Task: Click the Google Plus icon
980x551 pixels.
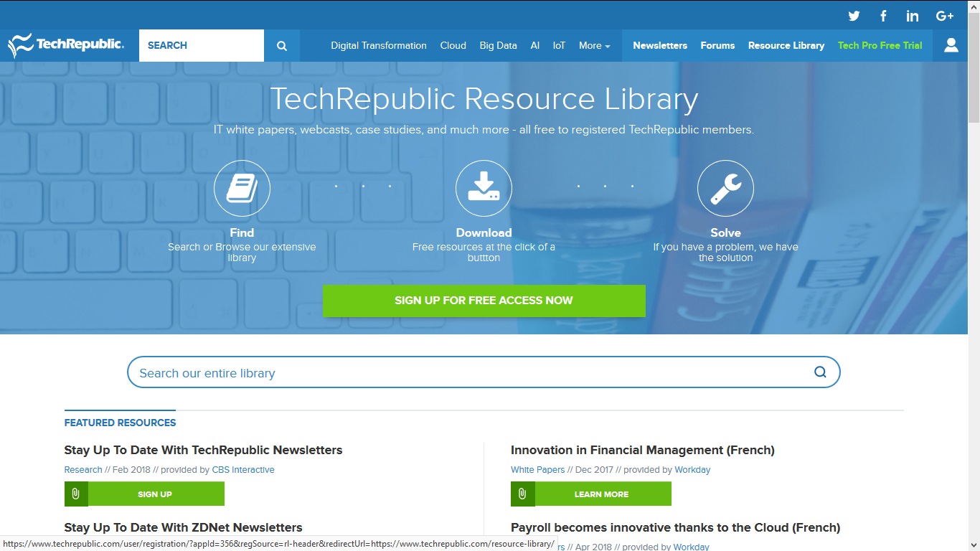Action: pos(944,16)
